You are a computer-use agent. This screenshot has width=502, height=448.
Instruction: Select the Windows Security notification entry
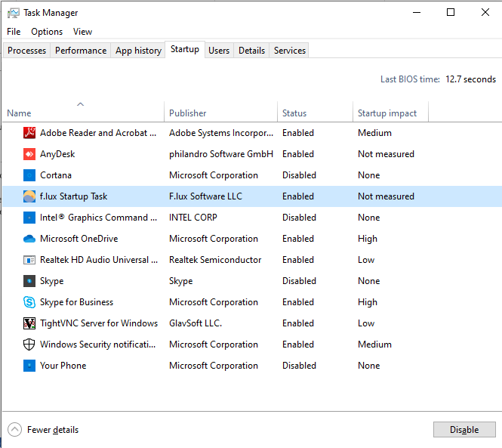[97, 344]
